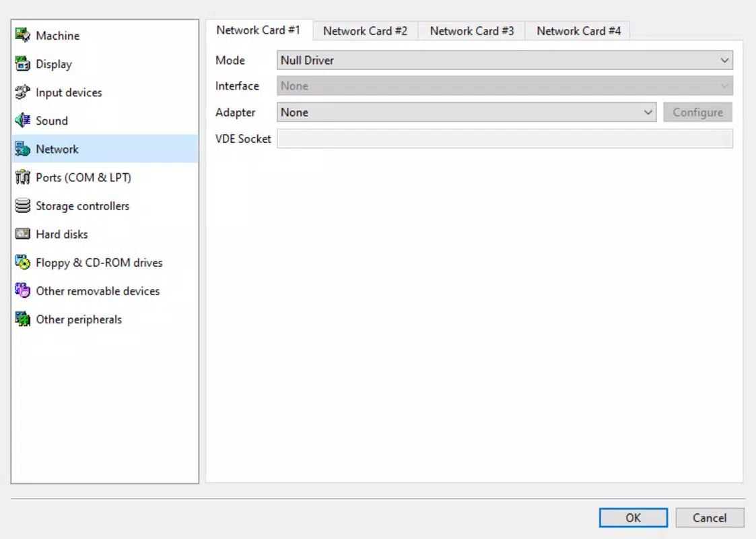The height and width of the screenshot is (539, 756).
Task: Click the Machine category icon
Action: coord(23,35)
